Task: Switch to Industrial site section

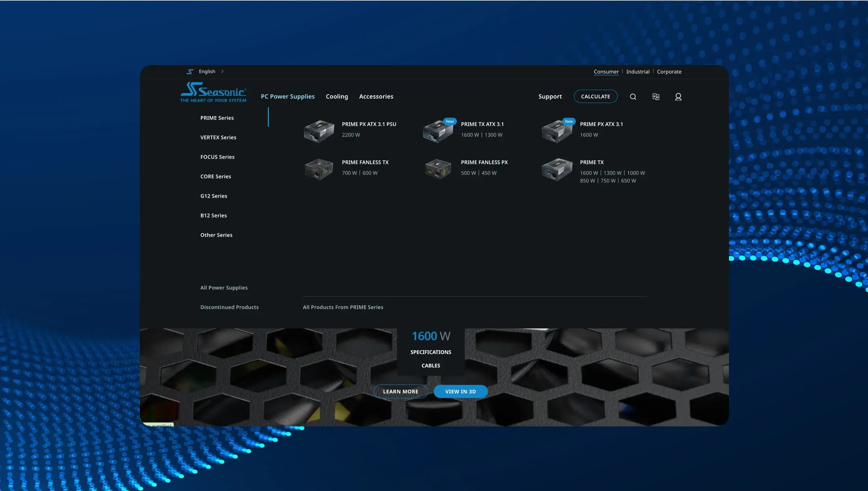Action: pos(638,71)
